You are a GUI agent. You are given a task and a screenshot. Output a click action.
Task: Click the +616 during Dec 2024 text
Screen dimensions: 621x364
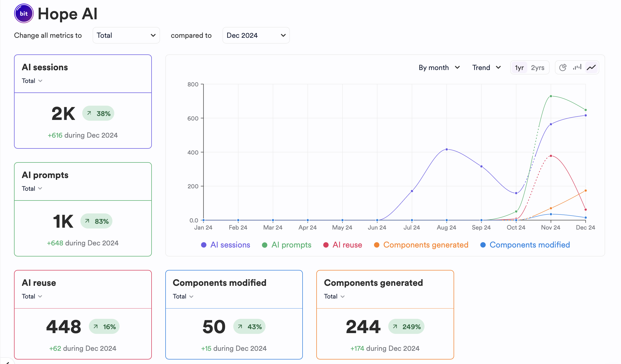click(x=83, y=135)
